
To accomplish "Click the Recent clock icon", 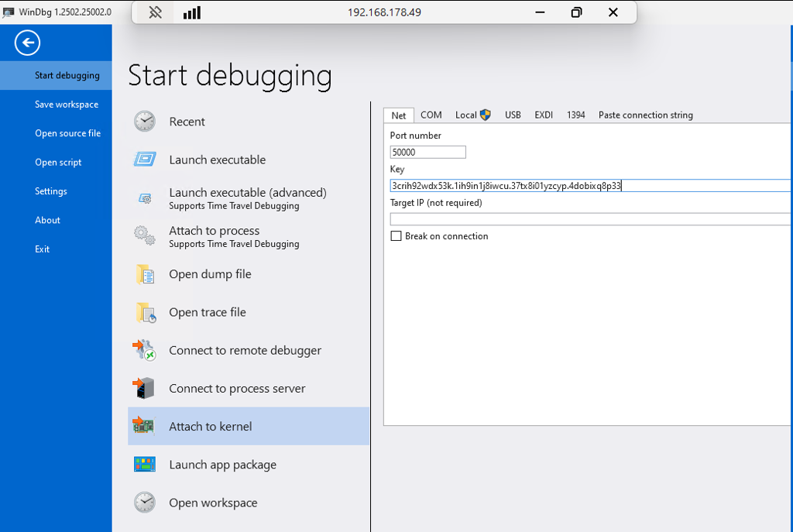I will (145, 122).
